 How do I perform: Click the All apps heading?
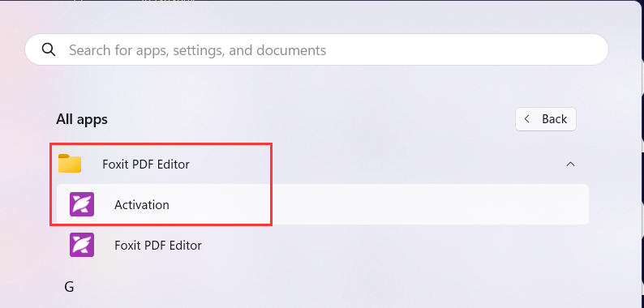click(82, 119)
